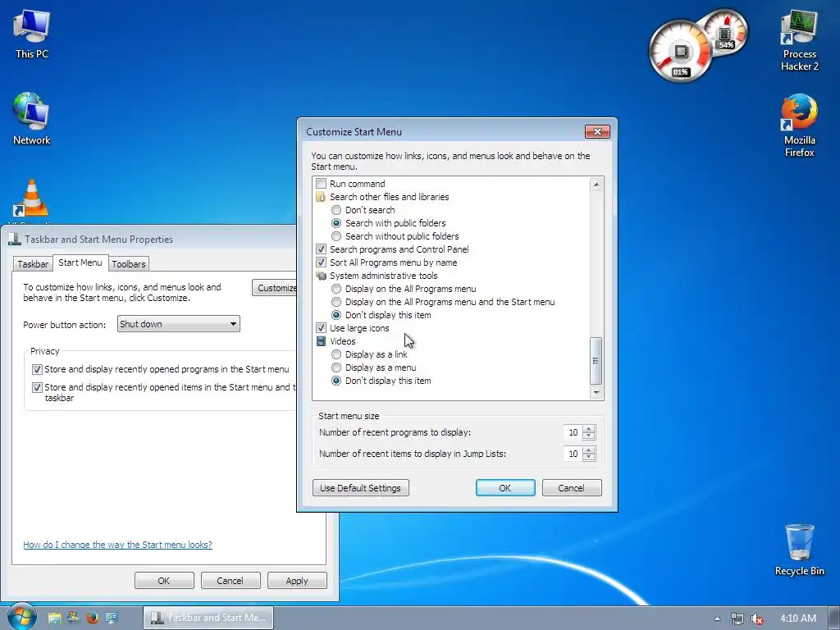Image resolution: width=840 pixels, height=630 pixels.
Task: Click Apply in Taskbar and Start Menu Properties
Action: 297,581
